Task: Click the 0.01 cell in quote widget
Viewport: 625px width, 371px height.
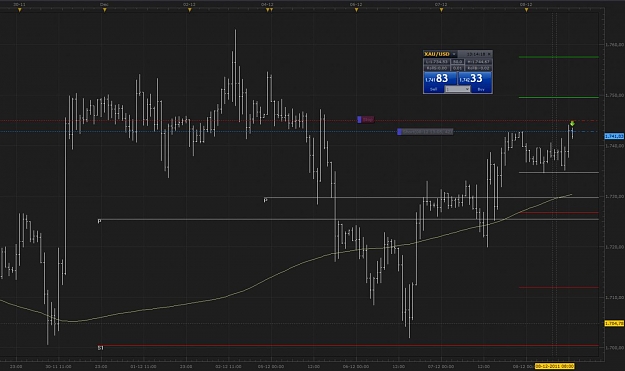Action: [458, 68]
